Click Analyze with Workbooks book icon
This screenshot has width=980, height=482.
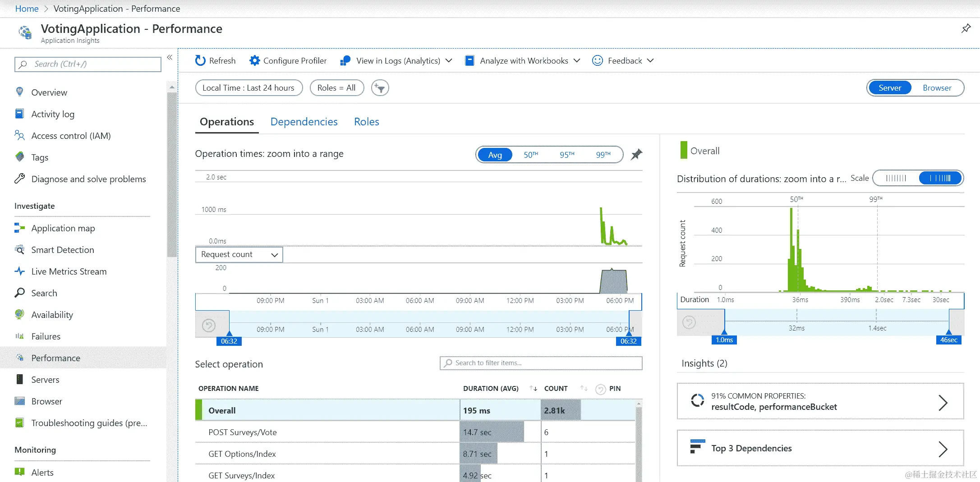[469, 60]
